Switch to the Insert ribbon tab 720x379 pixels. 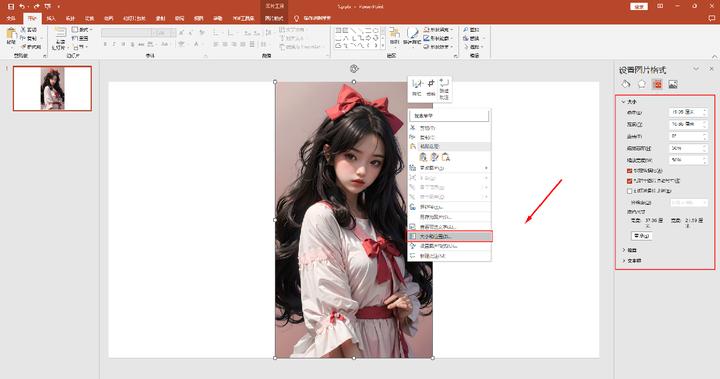pos(51,18)
